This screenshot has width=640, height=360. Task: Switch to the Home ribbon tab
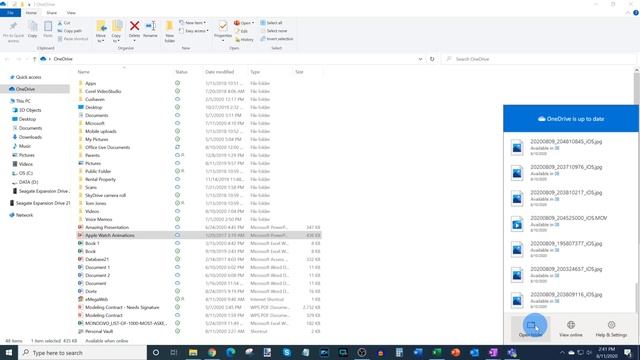pyautogui.click(x=31, y=13)
